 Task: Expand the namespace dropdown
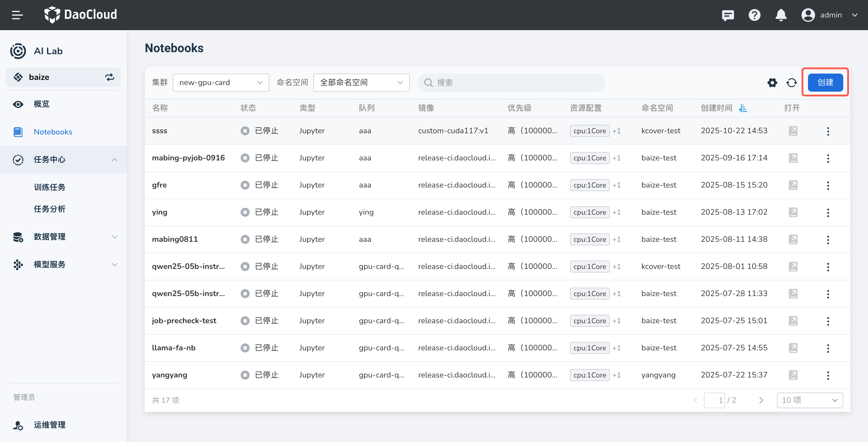coord(361,83)
